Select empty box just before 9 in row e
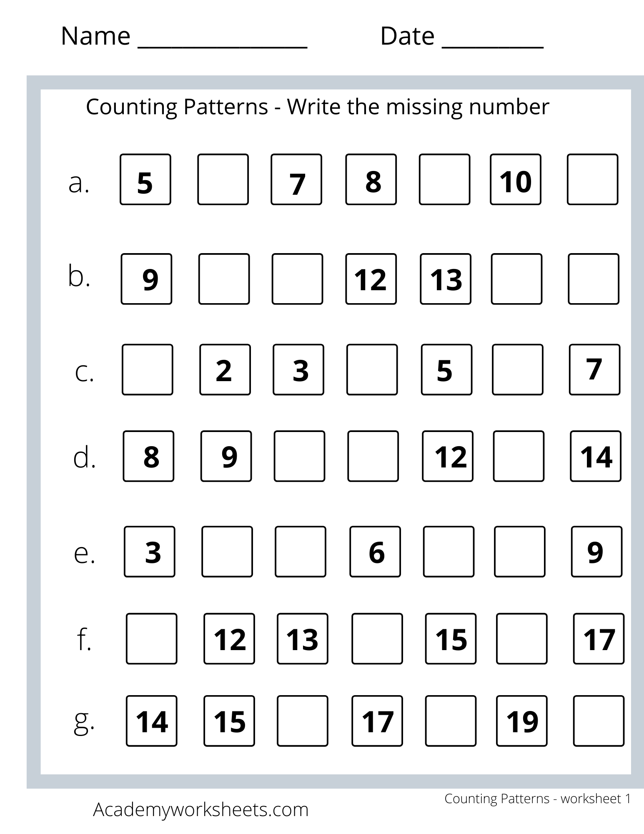 [x=520, y=552]
